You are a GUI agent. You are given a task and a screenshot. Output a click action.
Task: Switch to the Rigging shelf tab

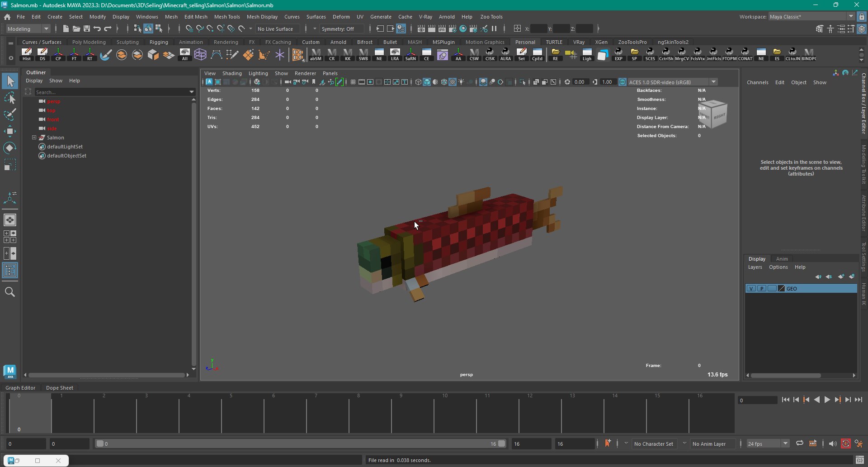pos(159,42)
